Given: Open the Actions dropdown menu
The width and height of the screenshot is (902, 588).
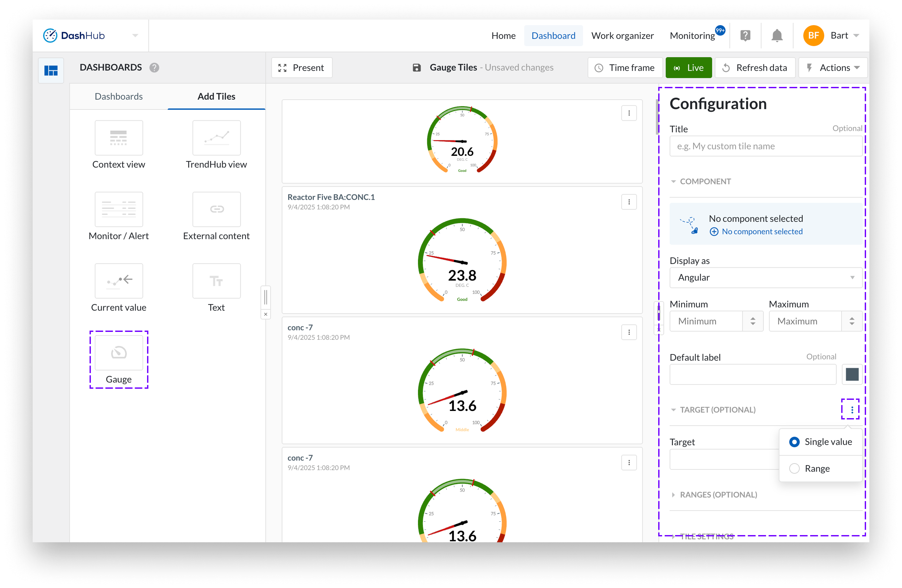Looking at the screenshot, I should point(833,68).
